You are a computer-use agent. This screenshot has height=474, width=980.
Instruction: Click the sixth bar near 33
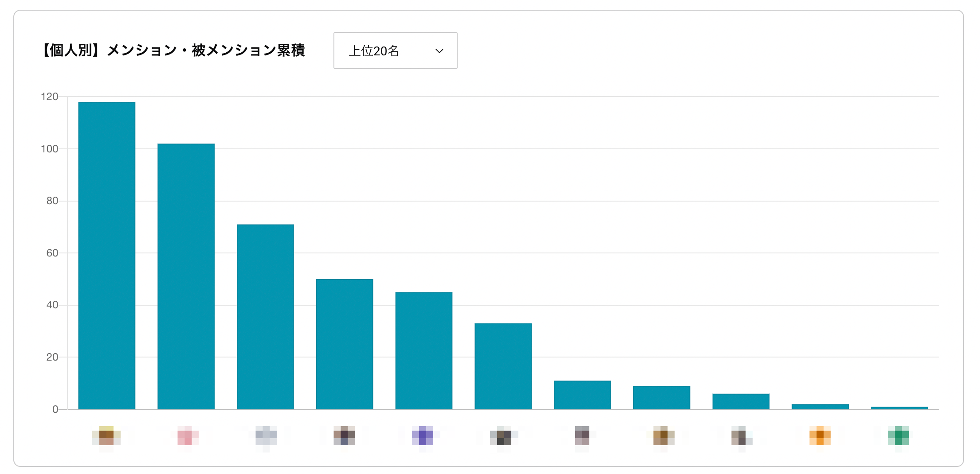pos(503,366)
